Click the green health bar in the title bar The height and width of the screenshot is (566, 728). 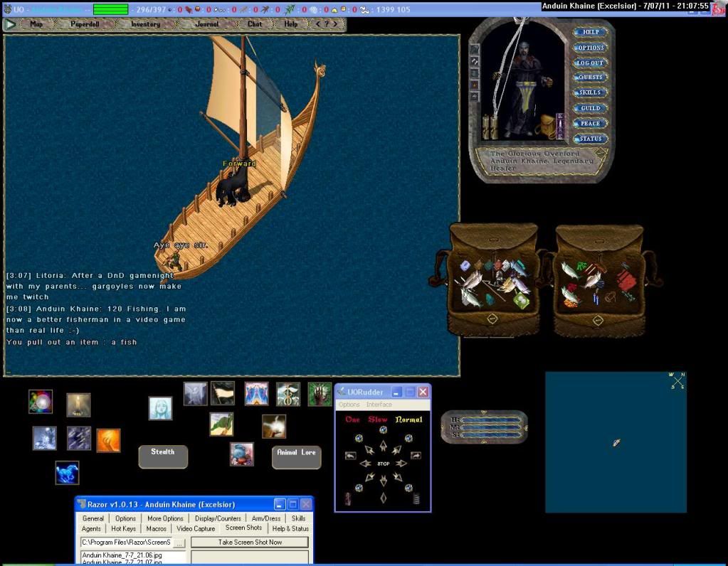click(110, 9)
